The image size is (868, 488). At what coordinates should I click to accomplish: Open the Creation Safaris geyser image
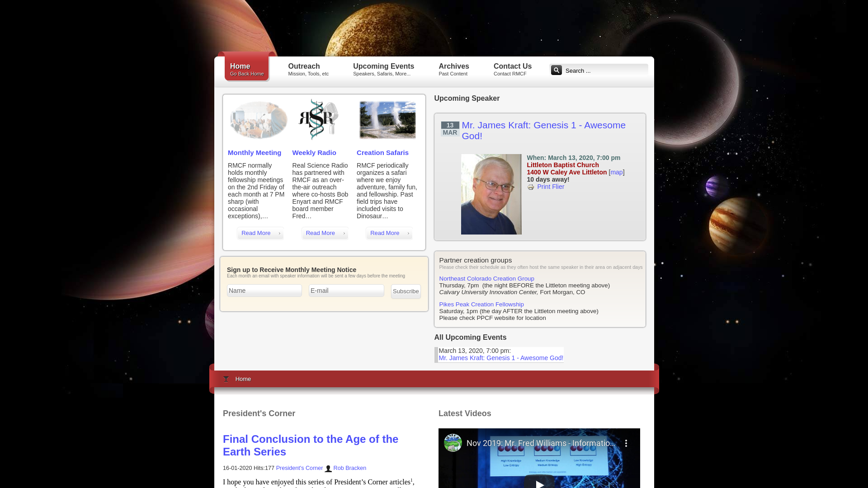387,120
